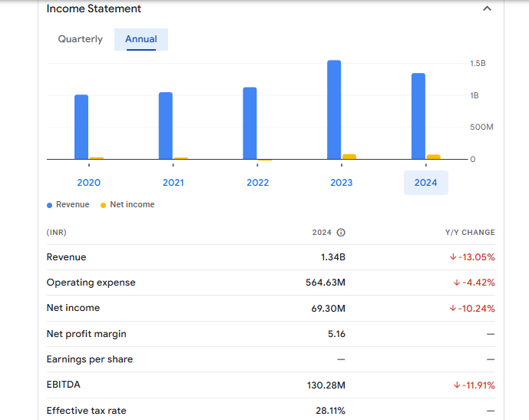Click the Revenue row label
The height and width of the screenshot is (420, 529).
(66, 257)
